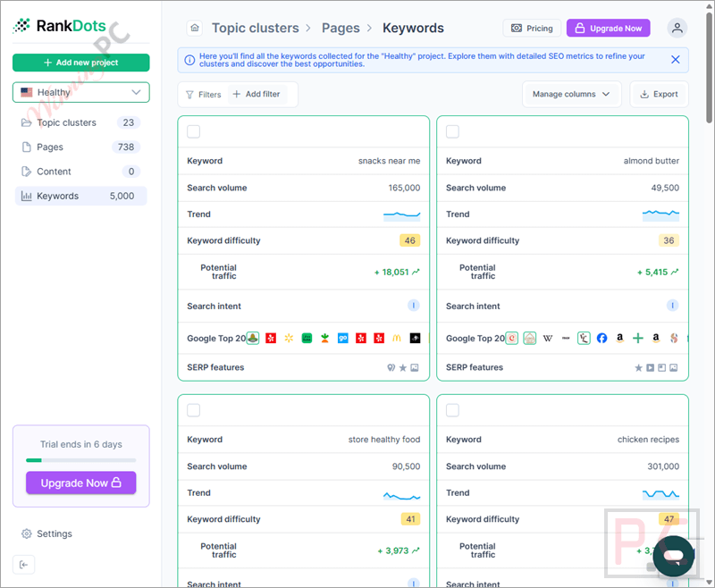Image resolution: width=715 pixels, height=588 pixels.
Task: Open the user account avatar icon
Action: pos(677,28)
